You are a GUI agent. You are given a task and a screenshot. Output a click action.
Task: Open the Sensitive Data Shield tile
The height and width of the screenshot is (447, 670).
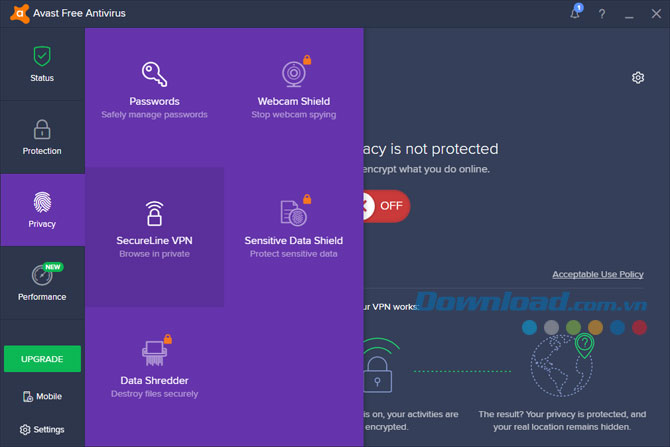tap(294, 236)
